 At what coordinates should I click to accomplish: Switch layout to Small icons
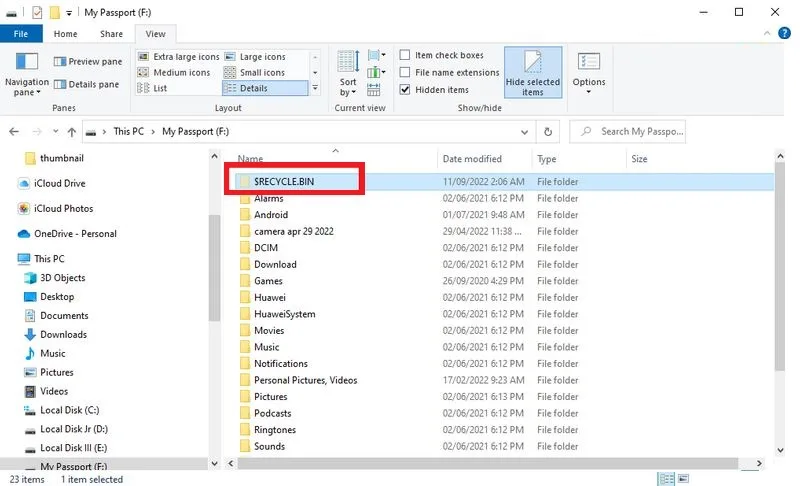pos(255,72)
